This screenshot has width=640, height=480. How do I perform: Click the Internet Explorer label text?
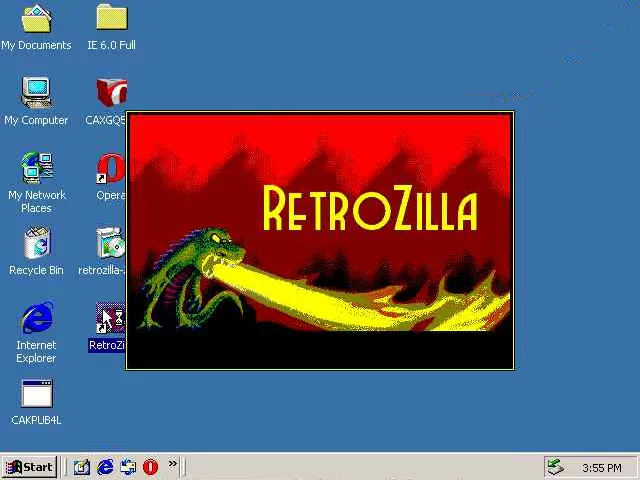(36, 351)
